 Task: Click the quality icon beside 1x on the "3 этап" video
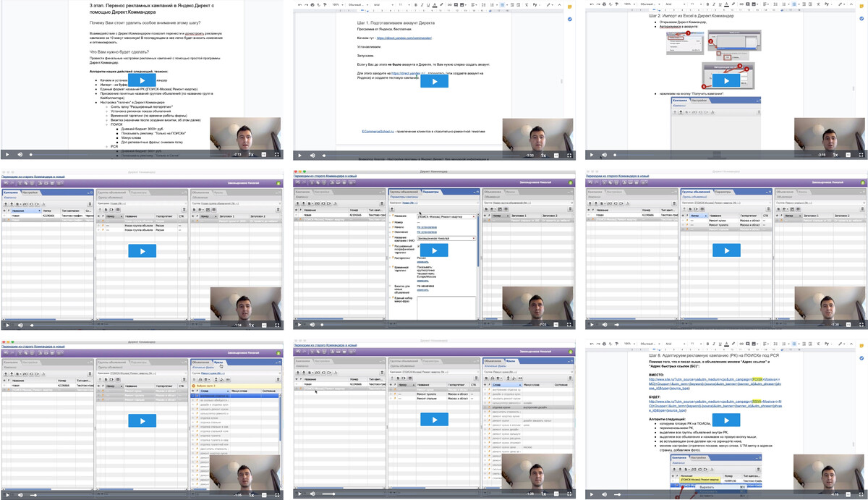tap(265, 154)
